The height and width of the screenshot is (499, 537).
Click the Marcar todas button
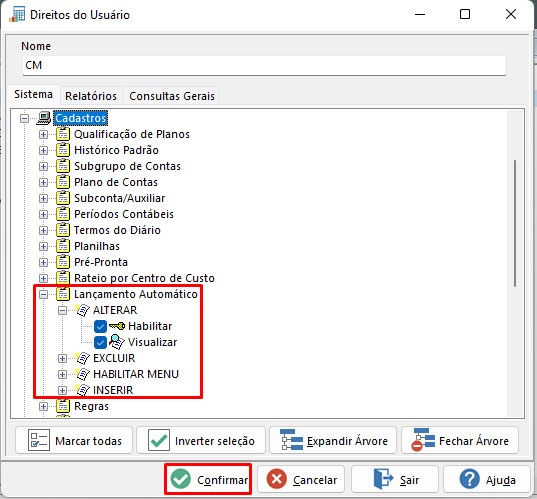[74, 440]
